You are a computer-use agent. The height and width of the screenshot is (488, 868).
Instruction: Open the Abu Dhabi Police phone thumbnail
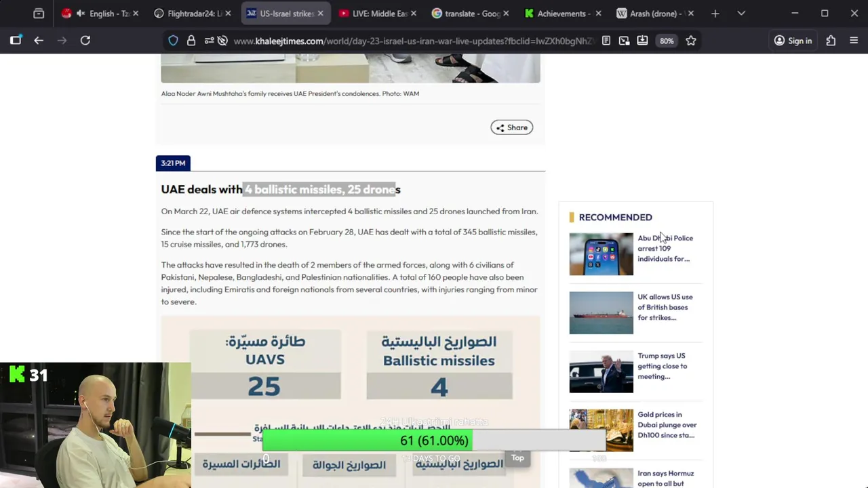(x=601, y=254)
